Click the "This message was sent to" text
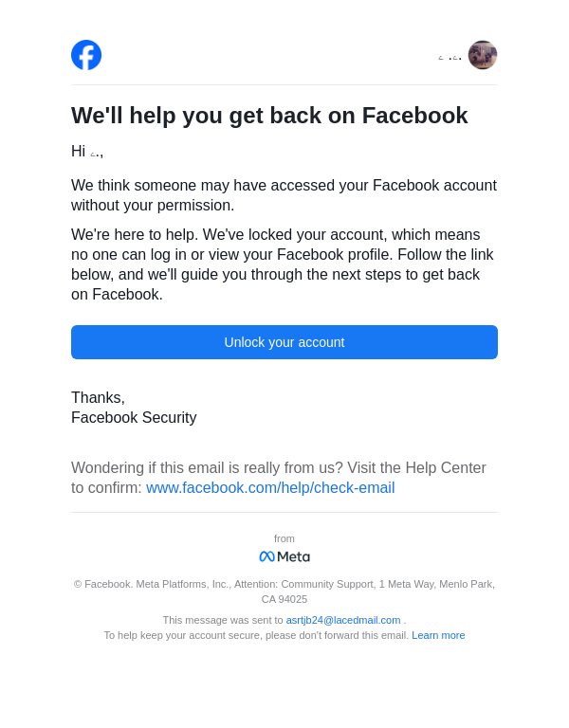This screenshot has width=569, height=728. (x=223, y=620)
